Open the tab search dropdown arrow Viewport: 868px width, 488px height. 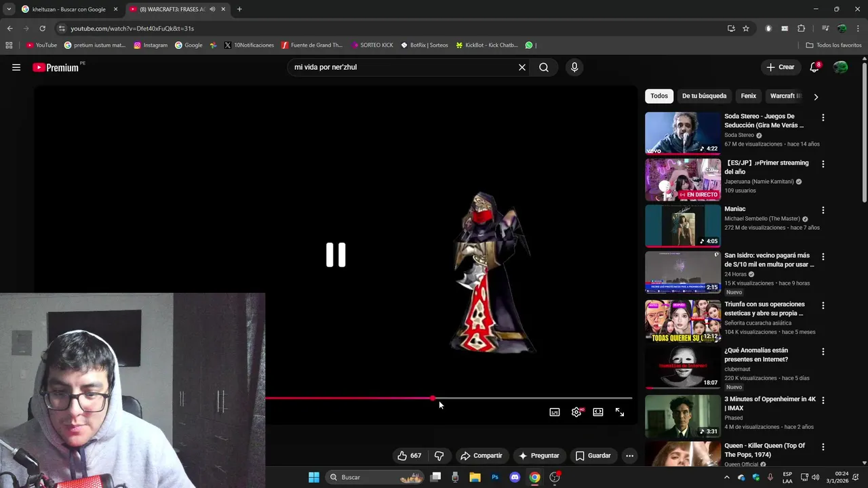(9, 9)
